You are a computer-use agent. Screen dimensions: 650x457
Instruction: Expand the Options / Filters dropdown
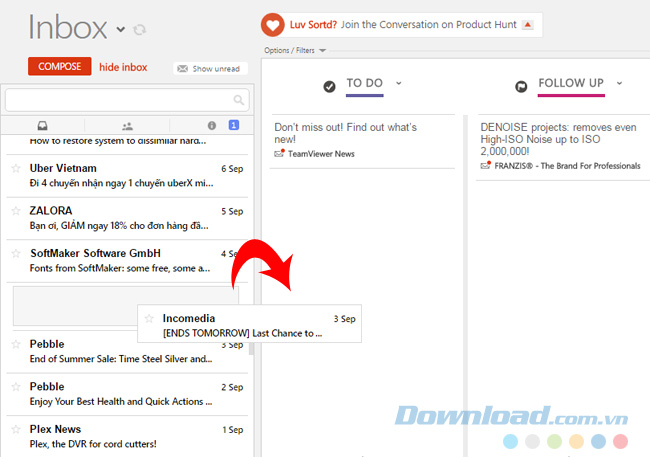(295, 51)
